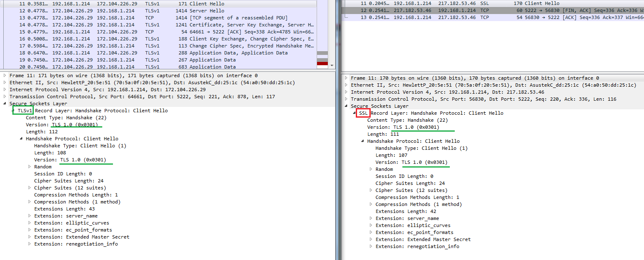The height and width of the screenshot is (260, 644).
Task: Select Compression Methods Length: 1 in right window
Action: (417, 197)
